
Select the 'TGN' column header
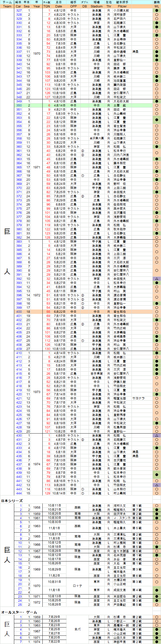point(47,6)
